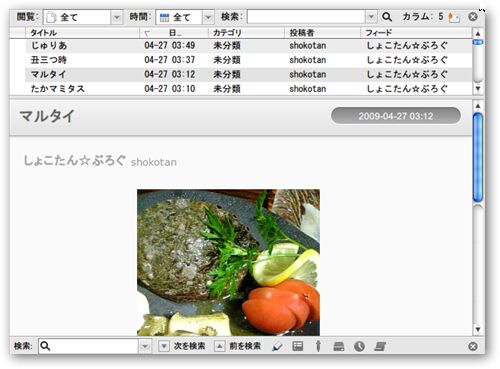The width and height of the screenshot is (500, 369).
Task: Click the 2009-04-27 03:12 date badge
Action: [396, 116]
